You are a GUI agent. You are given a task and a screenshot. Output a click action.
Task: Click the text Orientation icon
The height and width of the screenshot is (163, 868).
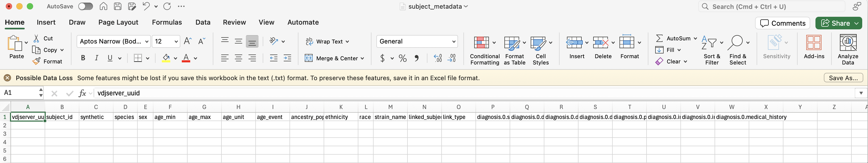(x=273, y=41)
